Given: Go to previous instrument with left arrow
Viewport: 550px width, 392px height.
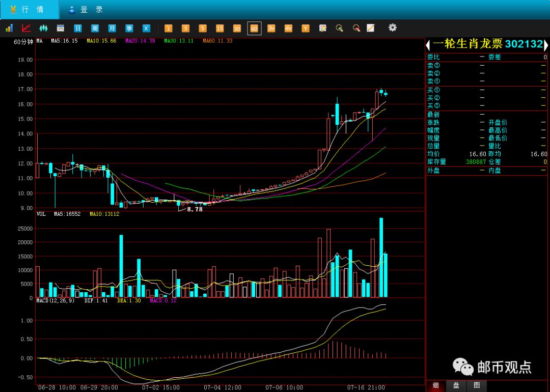Looking at the screenshot, I should pyautogui.click(x=428, y=45).
